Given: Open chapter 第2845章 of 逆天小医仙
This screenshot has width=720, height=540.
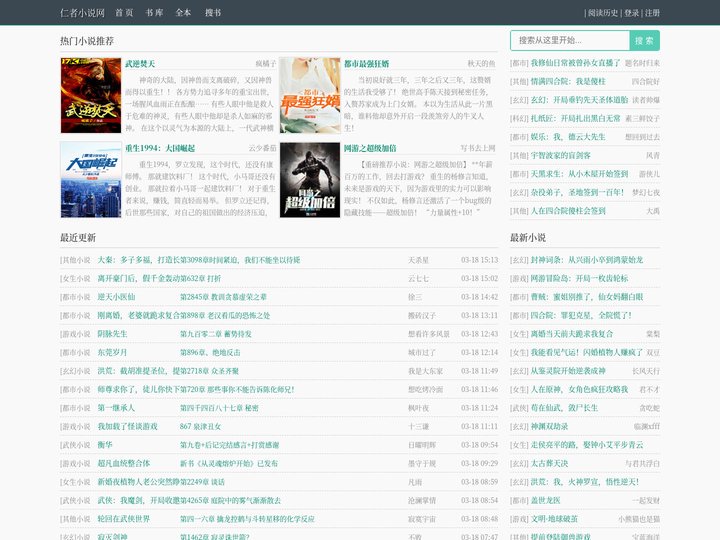Looking at the screenshot, I should pyautogui.click(x=223, y=297).
